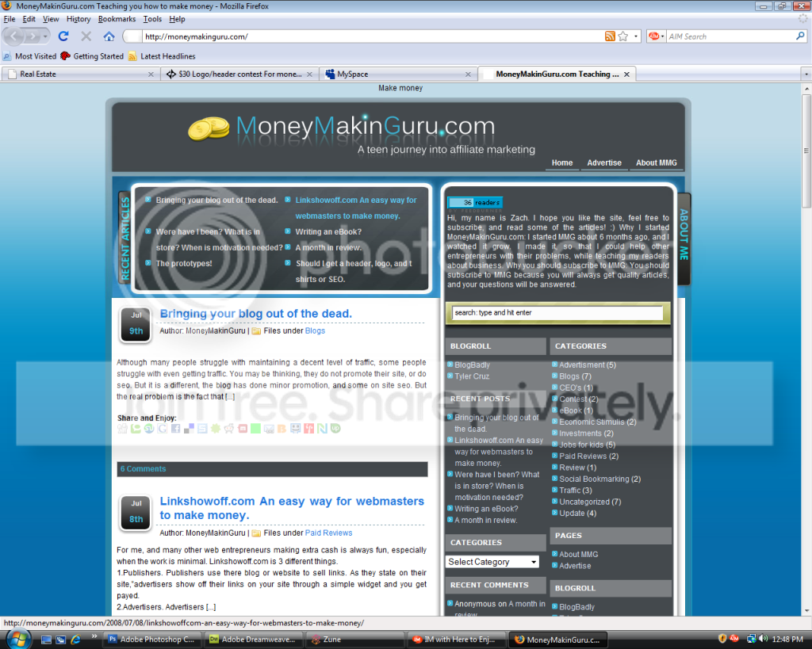Screen dimensions: 812x649
Task: Expand the Select Category dropdown
Action: 492,562
